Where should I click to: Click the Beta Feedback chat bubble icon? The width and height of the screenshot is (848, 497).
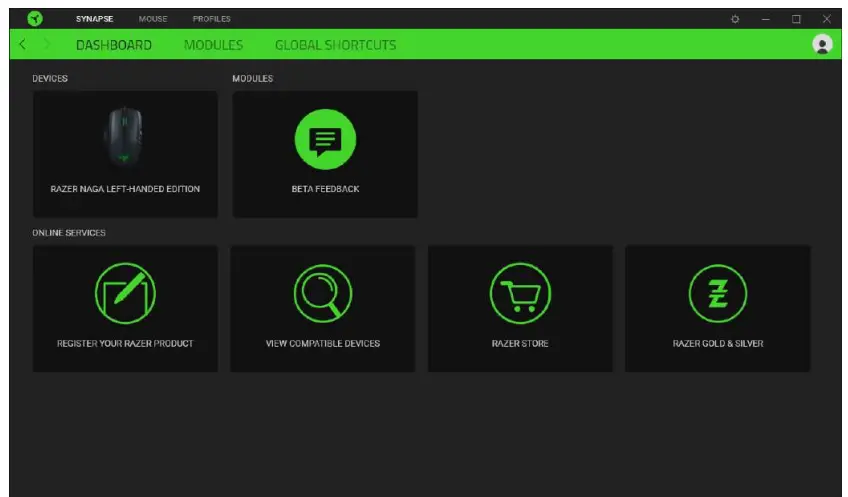325,141
